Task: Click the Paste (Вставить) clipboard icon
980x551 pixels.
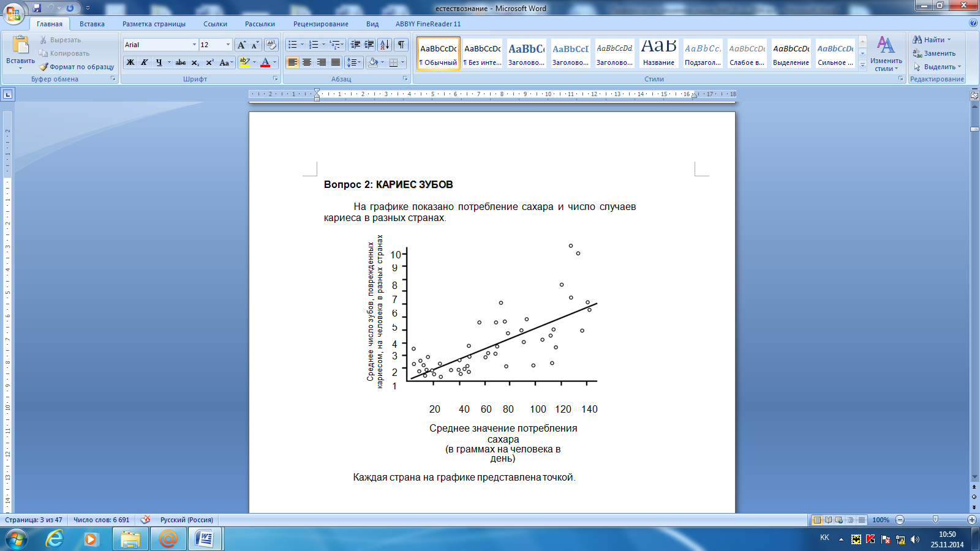Action: coord(20,46)
